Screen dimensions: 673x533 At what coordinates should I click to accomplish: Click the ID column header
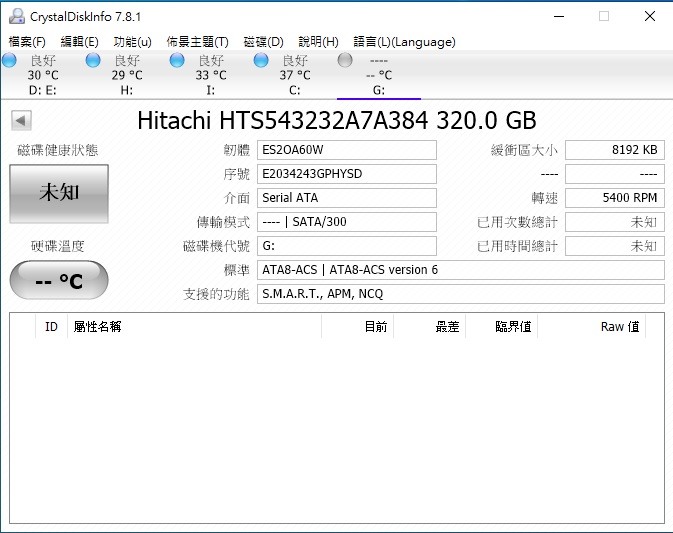(52, 327)
